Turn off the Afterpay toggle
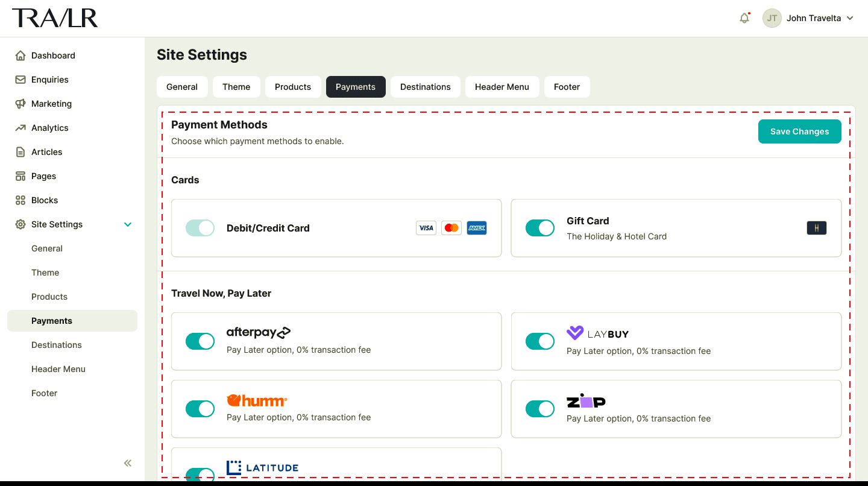Screen dimensions: 868x486 (200, 341)
